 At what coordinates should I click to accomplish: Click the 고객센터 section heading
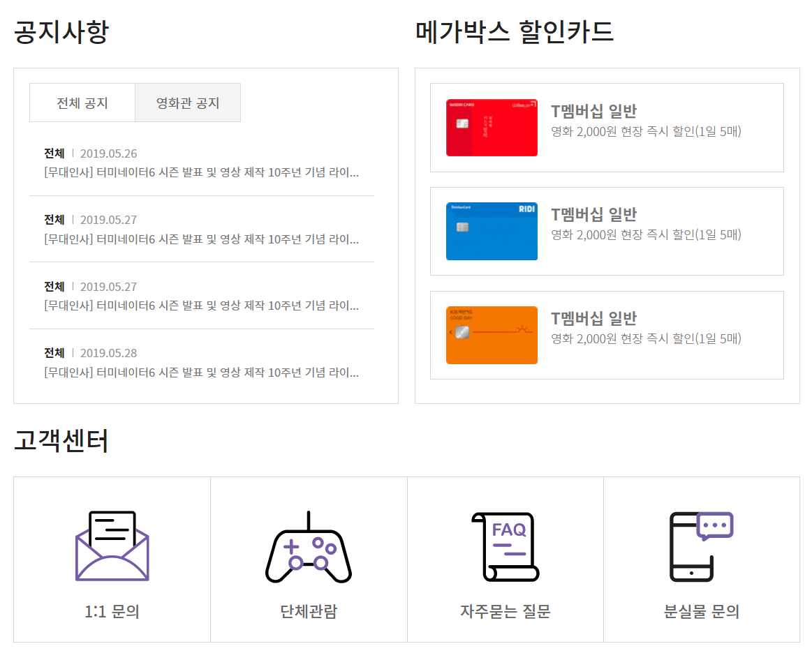[x=61, y=440]
